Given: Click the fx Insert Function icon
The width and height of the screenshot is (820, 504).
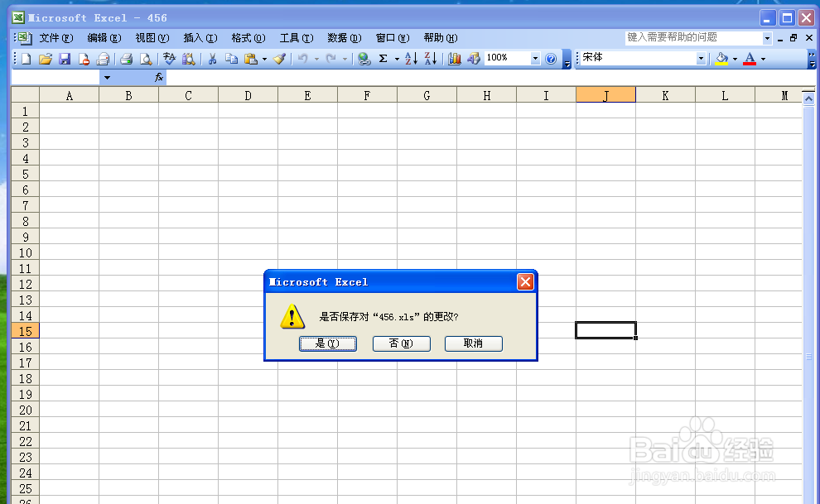Looking at the screenshot, I should pos(159,77).
